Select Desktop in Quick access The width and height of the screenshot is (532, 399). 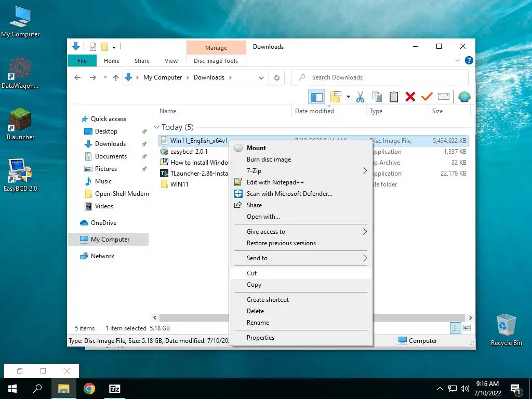pyautogui.click(x=106, y=131)
